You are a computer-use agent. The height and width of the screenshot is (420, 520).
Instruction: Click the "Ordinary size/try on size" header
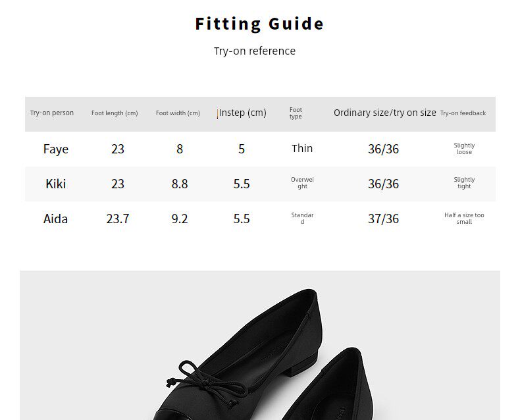point(384,113)
